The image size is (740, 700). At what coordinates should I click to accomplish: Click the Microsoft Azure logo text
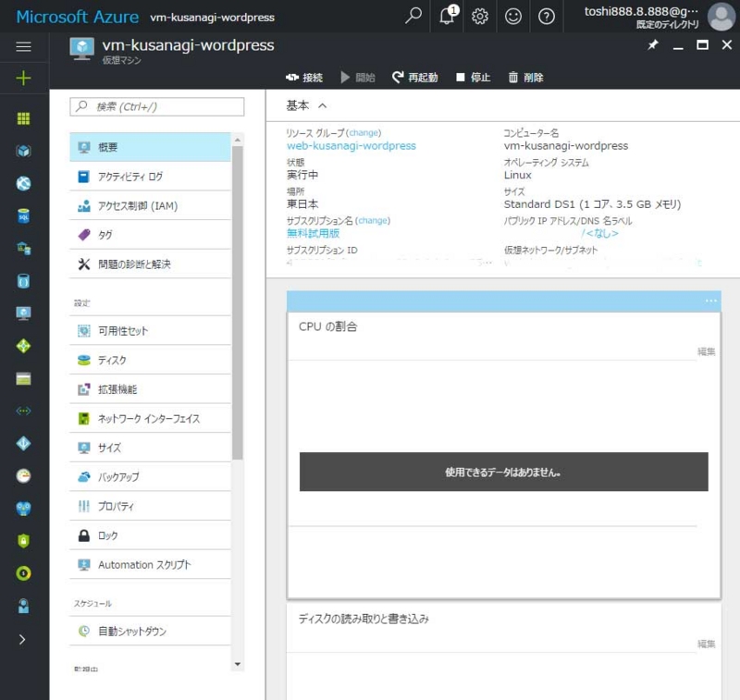[78, 17]
